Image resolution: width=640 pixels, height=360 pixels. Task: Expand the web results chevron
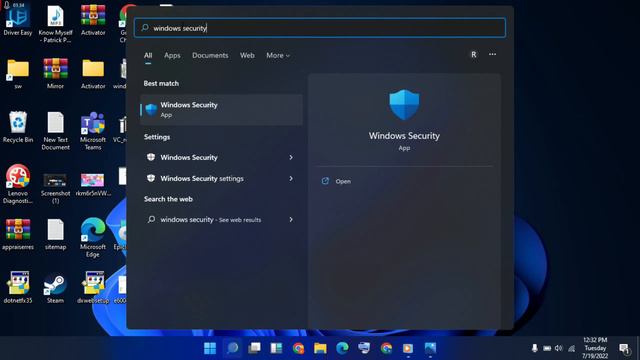click(x=291, y=220)
